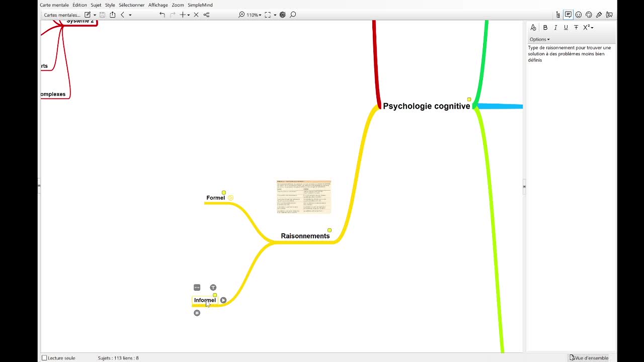Expand the Options dropdown in notes panel
The width and height of the screenshot is (644, 362).
pos(539,39)
